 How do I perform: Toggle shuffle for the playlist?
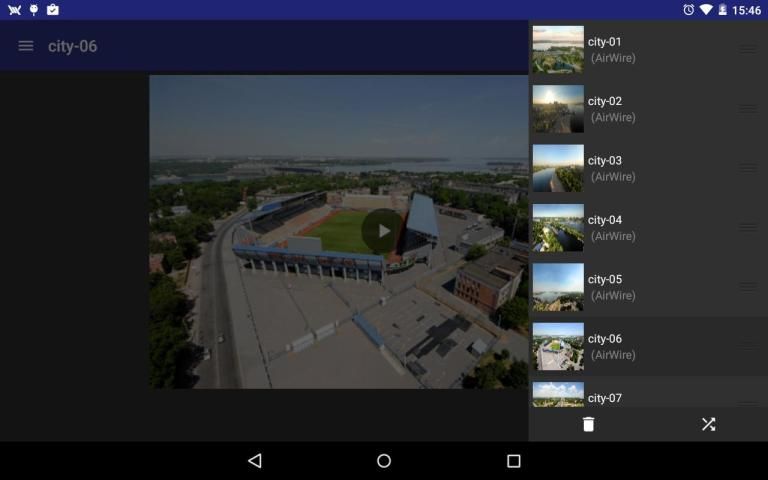point(708,424)
